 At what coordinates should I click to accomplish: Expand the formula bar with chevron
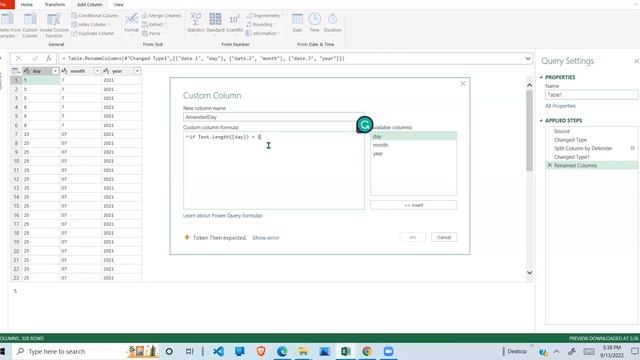click(528, 58)
